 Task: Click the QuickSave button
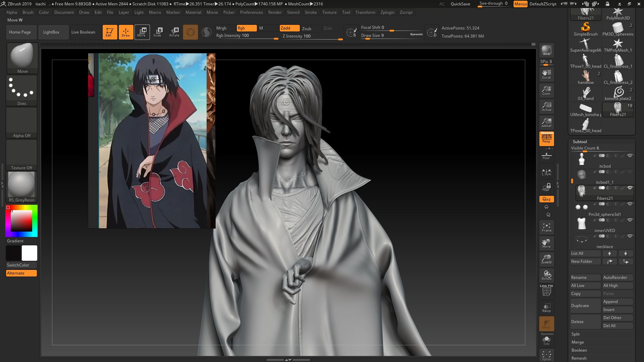point(460,4)
